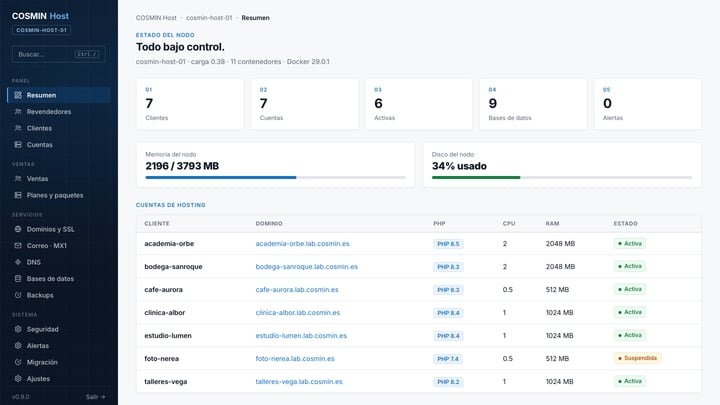720x405 pixels.
Task: Click the COSMIN Host logo text
Action: click(x=40, y=16)
